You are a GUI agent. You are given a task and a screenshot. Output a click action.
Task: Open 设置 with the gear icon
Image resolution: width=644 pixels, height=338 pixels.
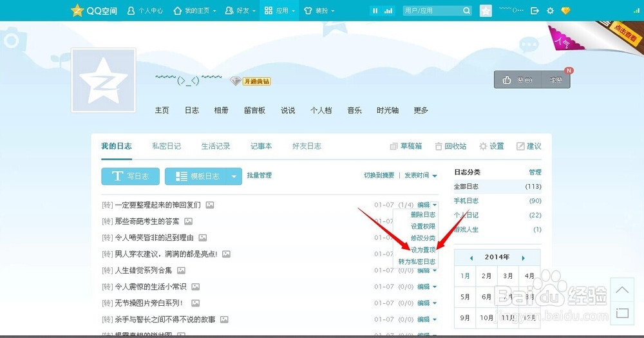pyautogui.click(x=491, y=146)
